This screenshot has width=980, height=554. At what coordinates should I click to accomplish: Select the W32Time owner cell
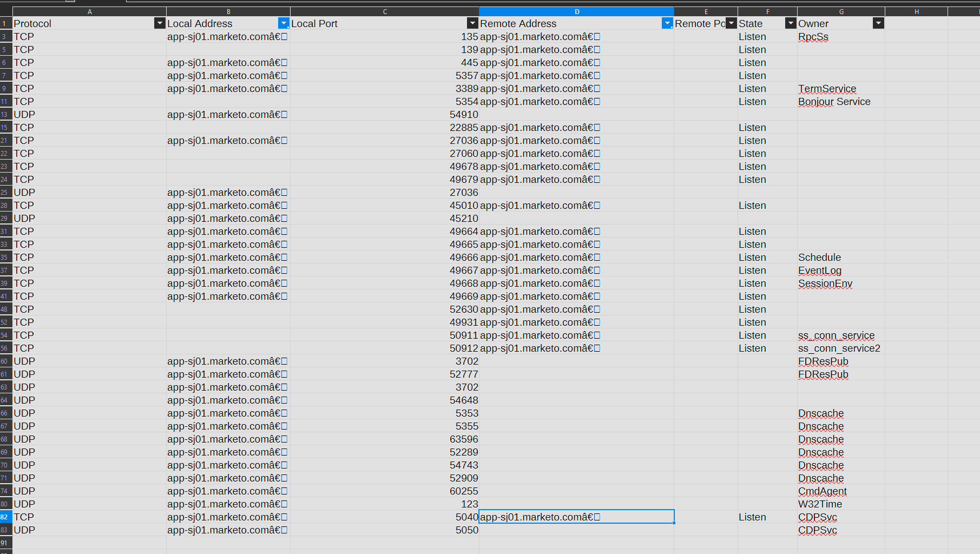coord(841,504)
